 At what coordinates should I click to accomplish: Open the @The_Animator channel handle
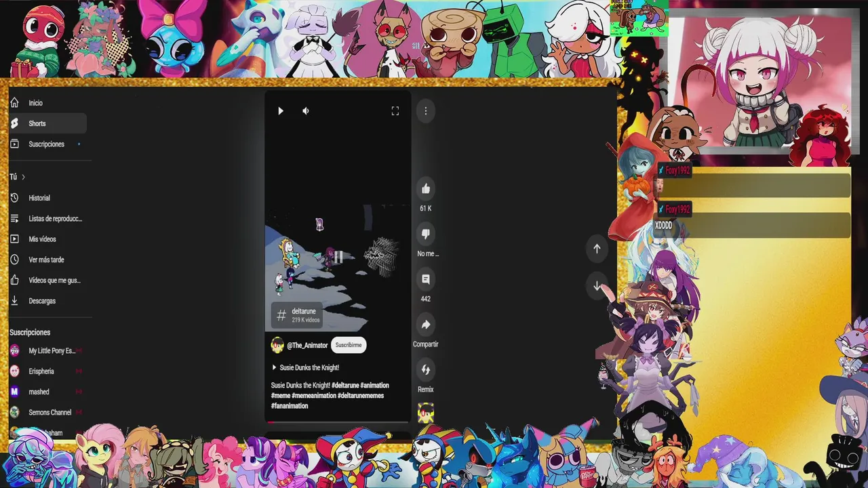[x=307, y=345]
